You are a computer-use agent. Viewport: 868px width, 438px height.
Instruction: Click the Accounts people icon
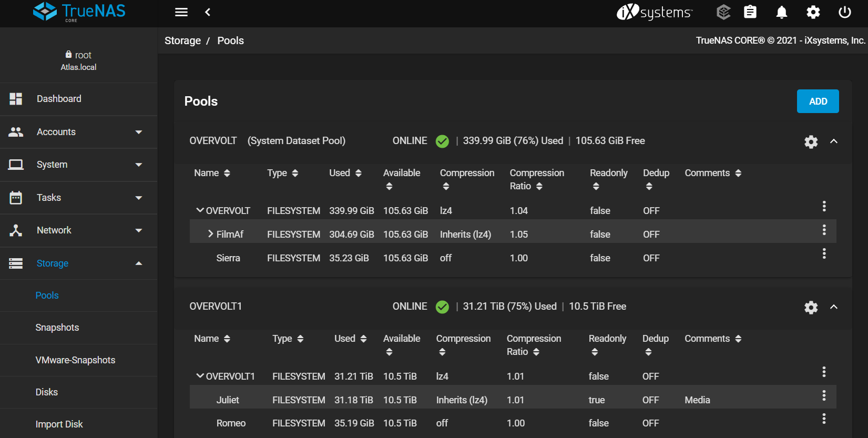[16, 132]
